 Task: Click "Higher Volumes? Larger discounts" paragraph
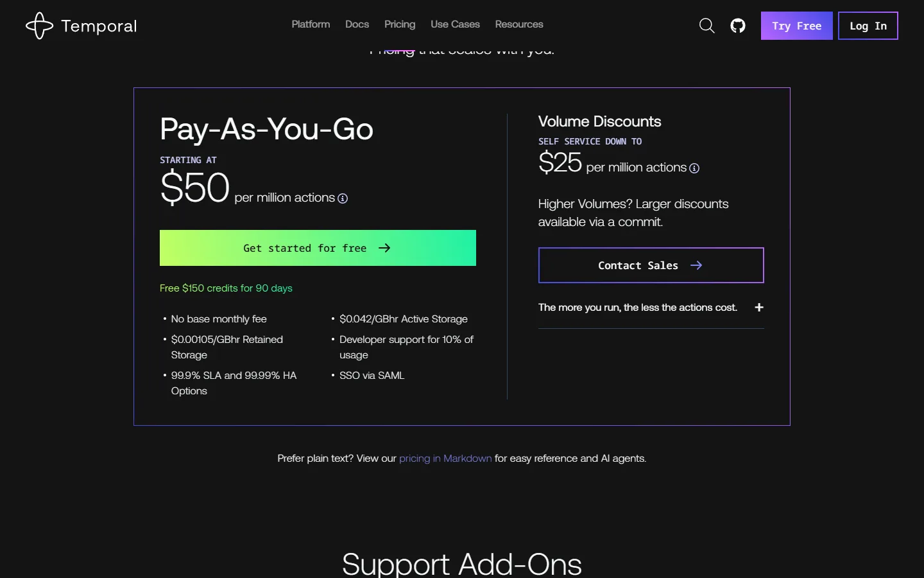[633, 213]
